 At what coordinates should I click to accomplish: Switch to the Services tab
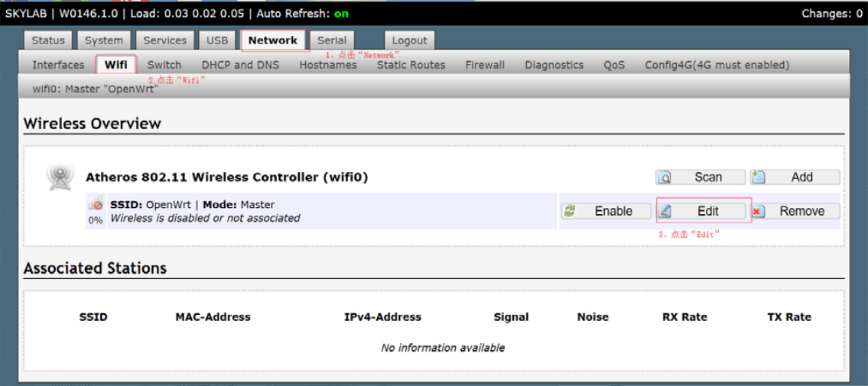tap(164, 41)
